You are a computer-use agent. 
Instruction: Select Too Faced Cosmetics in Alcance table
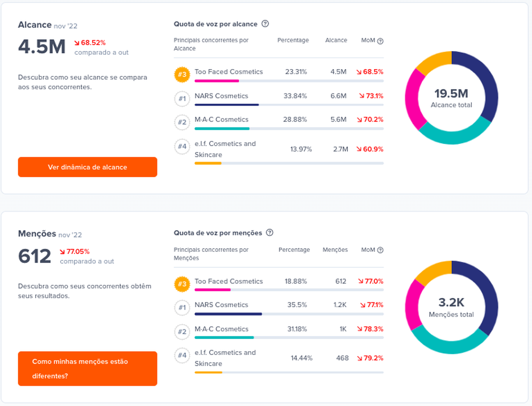(x=229, y=72)
